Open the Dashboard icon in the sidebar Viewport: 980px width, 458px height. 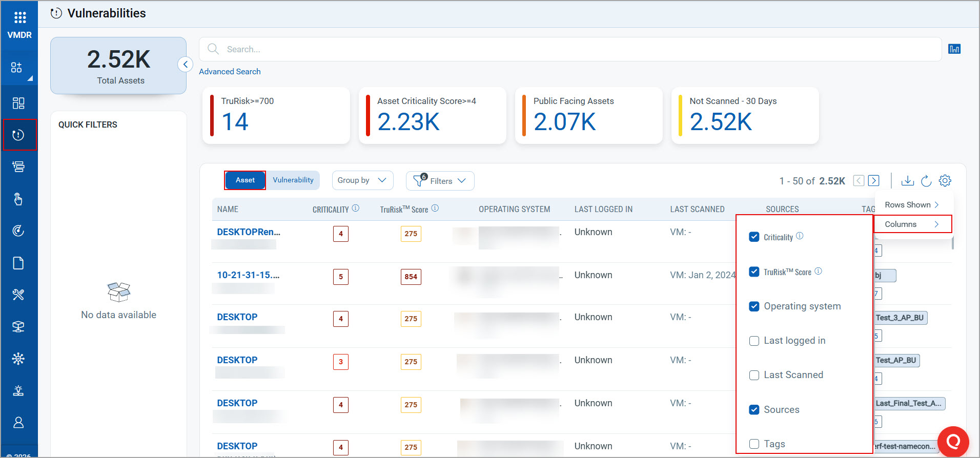(18, 103)
